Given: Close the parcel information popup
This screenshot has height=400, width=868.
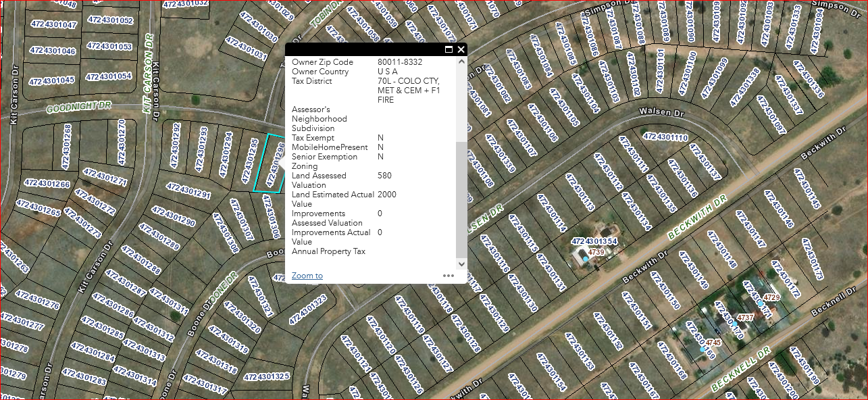Looking at the screenshot, I should pos(461,49).
